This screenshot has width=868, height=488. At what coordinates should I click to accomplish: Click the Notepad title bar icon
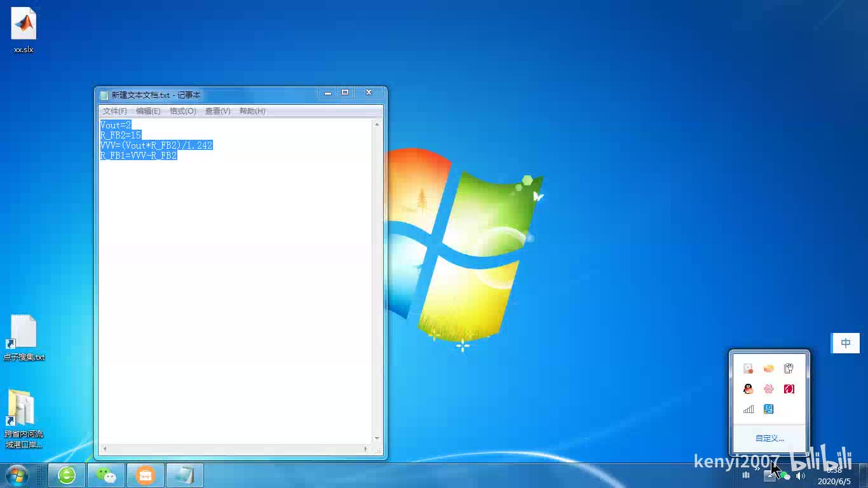tap(104, 95)
